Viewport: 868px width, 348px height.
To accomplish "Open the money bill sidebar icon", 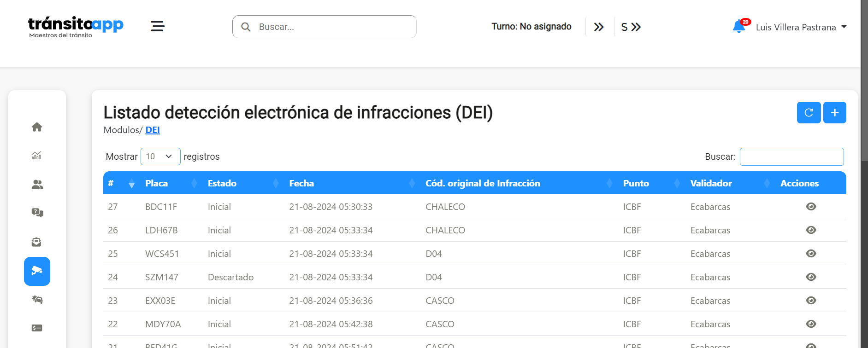I will point(37,328).
